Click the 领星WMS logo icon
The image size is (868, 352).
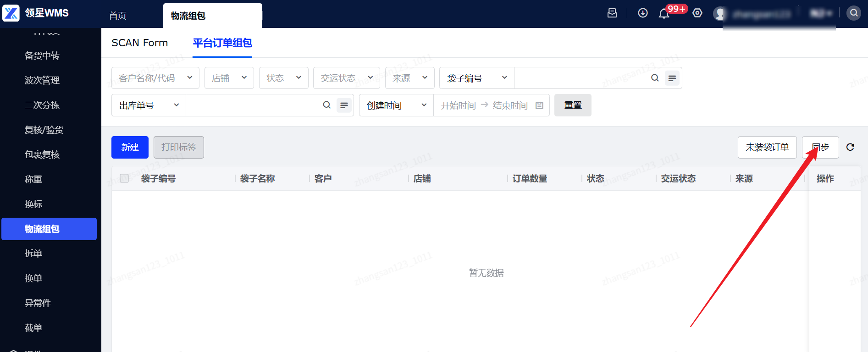(11, 13)
